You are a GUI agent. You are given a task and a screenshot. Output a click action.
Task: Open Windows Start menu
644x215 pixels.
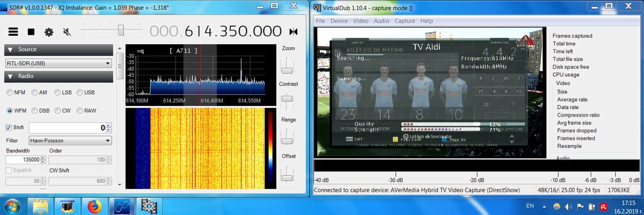12,206
